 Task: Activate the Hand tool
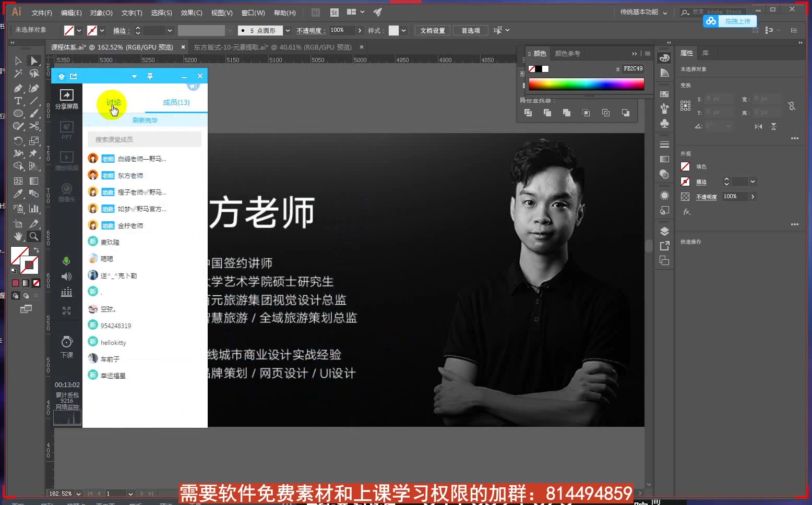tap(18, 236)
